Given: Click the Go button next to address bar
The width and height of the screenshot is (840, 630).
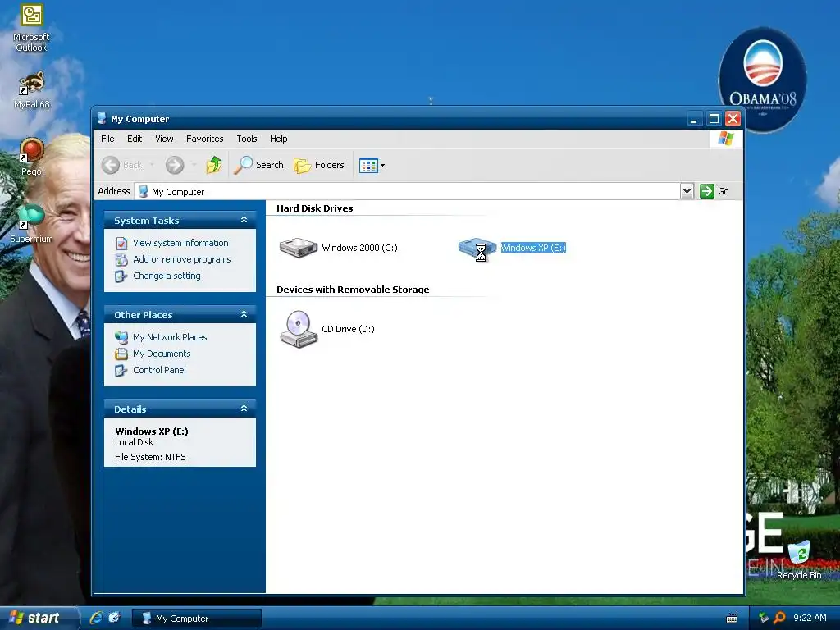Looking at the screenshot, I should pyautogui.click(x=714, y=191).
